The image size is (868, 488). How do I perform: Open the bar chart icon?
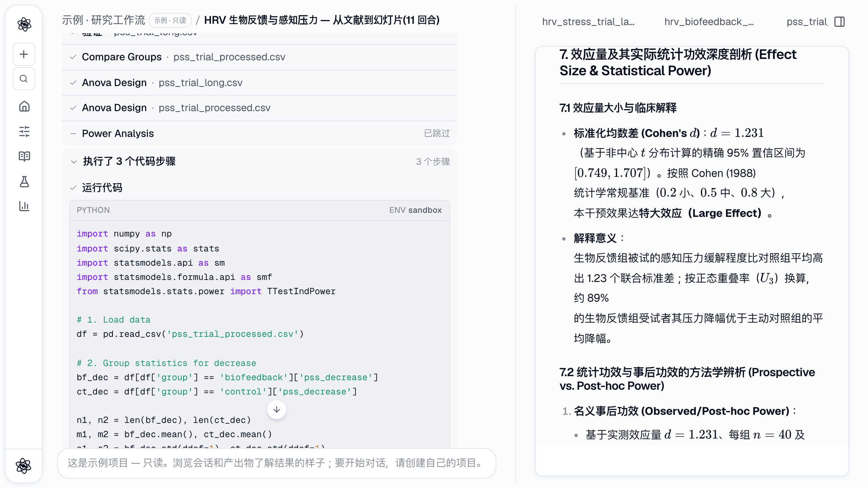[24, 206]
